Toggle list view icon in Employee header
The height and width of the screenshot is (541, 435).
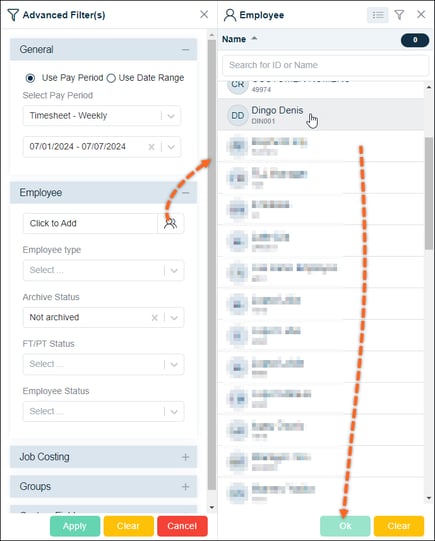click(377, 15)
